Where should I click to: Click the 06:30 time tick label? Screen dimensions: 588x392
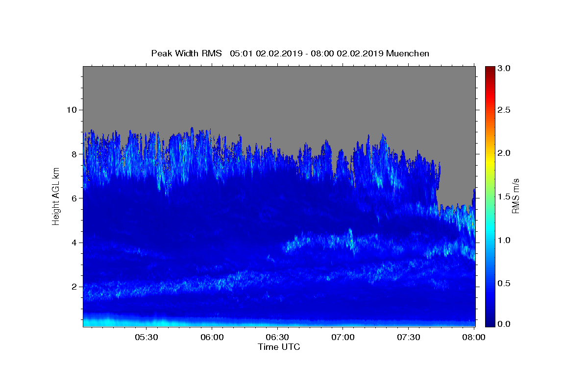[277, 338]
